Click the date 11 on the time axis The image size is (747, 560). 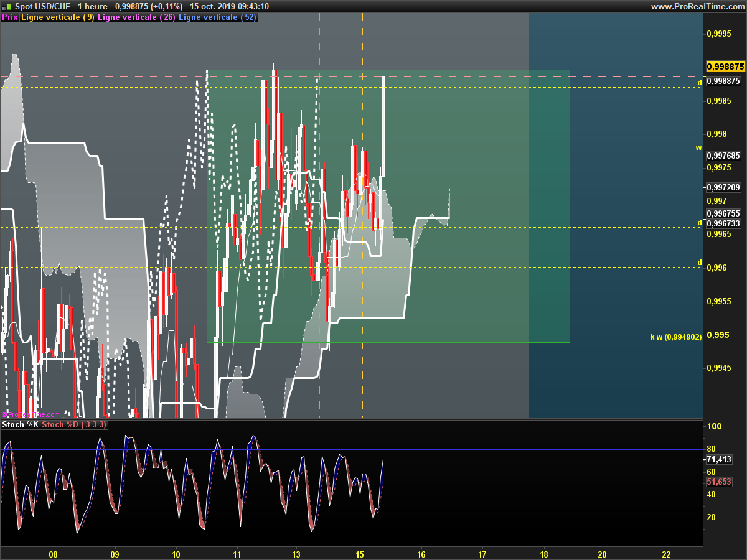237,554
